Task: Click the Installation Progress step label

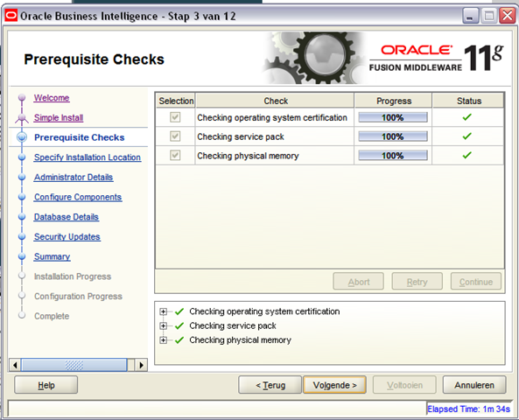Action: point(73,276)
